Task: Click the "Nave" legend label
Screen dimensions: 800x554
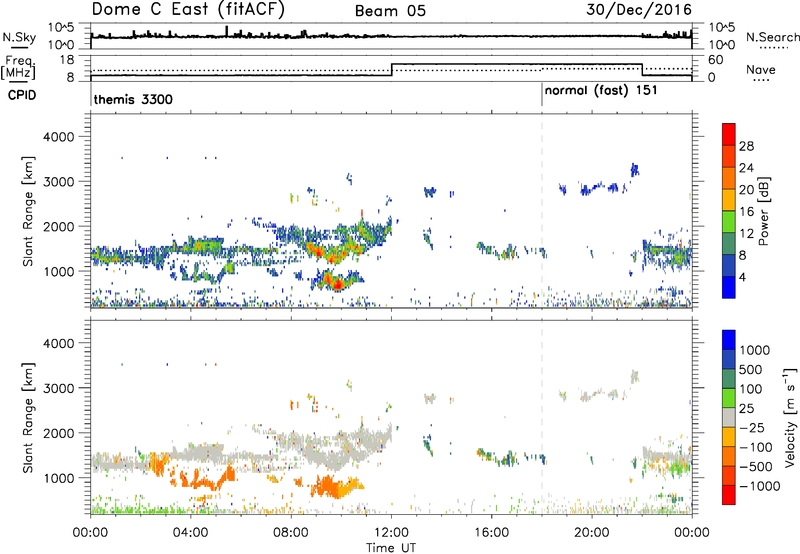Action: click(761, 70)
